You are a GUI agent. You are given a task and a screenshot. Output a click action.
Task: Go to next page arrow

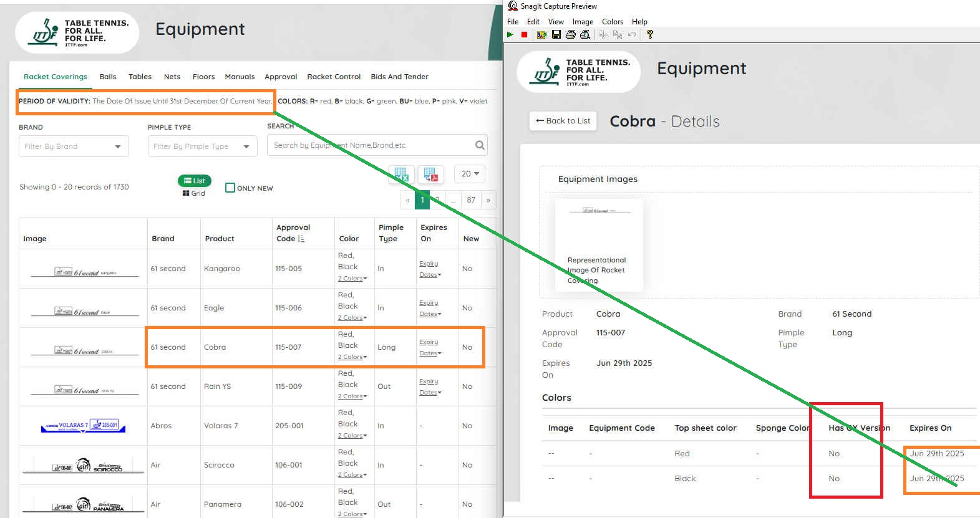(488, 200)
